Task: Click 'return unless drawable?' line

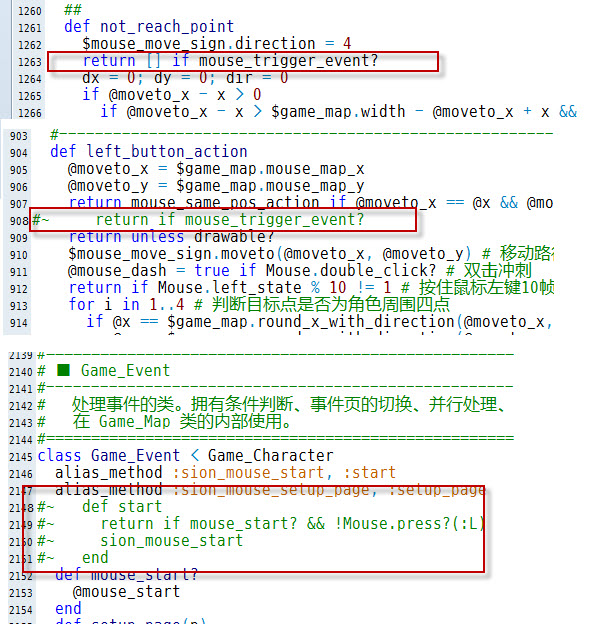Action: (x=171, y=237)
